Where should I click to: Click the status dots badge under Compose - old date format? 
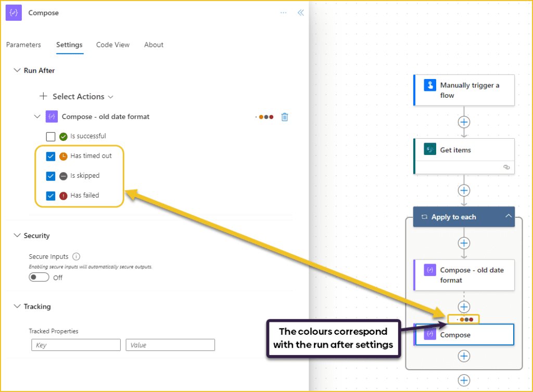pyautogui.click(x=463, y=319)
